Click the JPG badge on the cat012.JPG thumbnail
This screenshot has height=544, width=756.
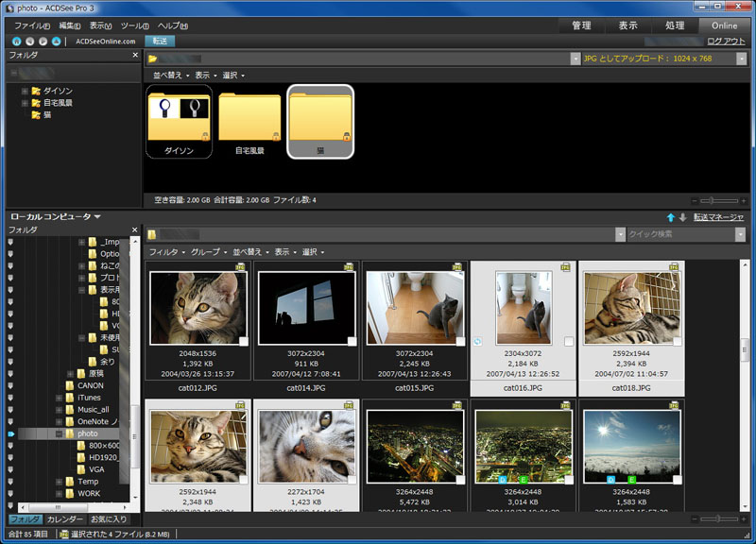(241, 265)
